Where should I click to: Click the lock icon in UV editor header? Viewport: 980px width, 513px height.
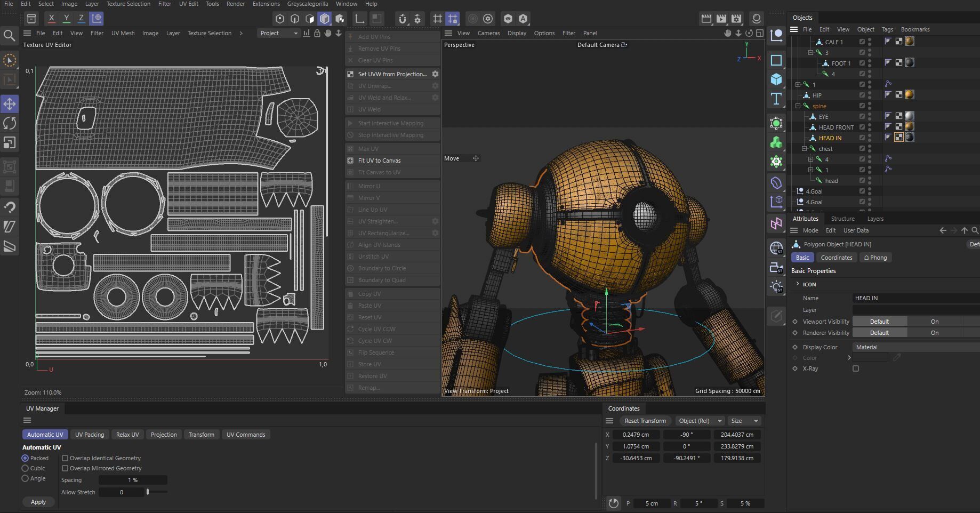(317, 33)
